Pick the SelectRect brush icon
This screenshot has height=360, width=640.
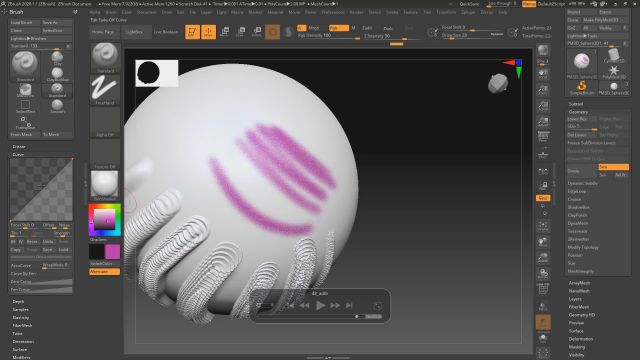[x=25, y=106]
